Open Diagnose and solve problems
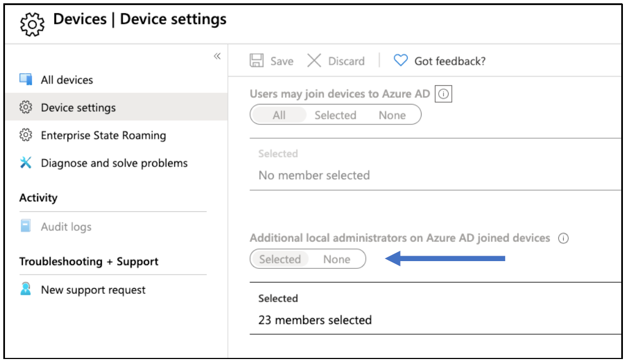Viewport: 629px width, 364px height. 115,163
